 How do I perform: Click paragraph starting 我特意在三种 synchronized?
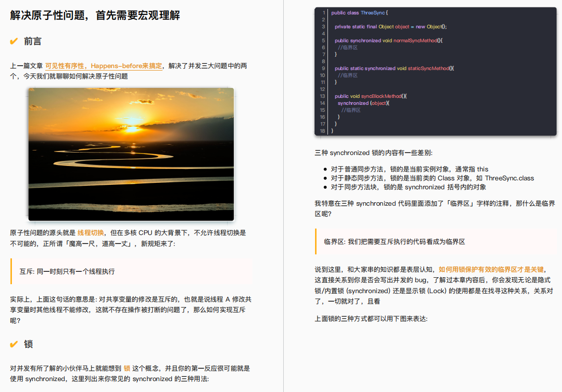point(435,209)
